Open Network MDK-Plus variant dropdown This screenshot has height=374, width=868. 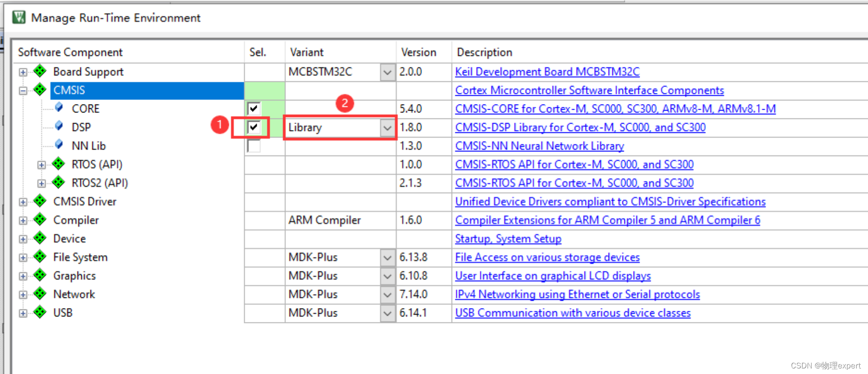(x=387, y=295)
